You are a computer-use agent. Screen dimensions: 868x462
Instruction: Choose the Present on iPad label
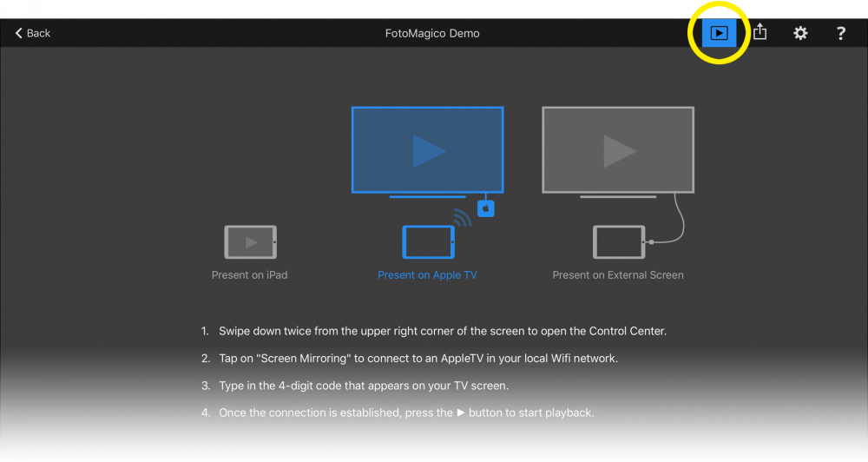pos(250,274)
